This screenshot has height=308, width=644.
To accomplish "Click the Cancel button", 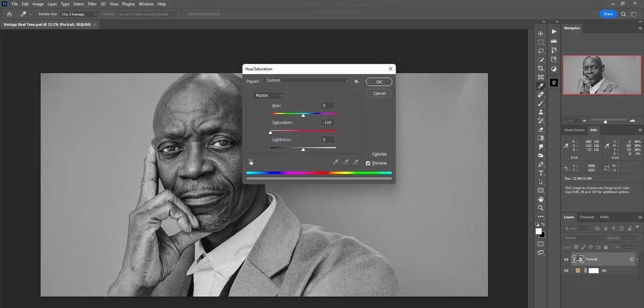I will [x=379, y=94].
